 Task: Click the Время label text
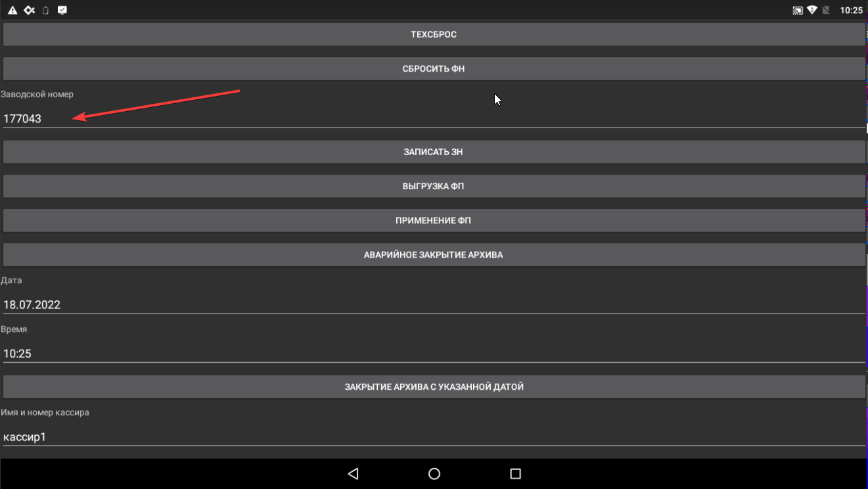click(14, 329)
